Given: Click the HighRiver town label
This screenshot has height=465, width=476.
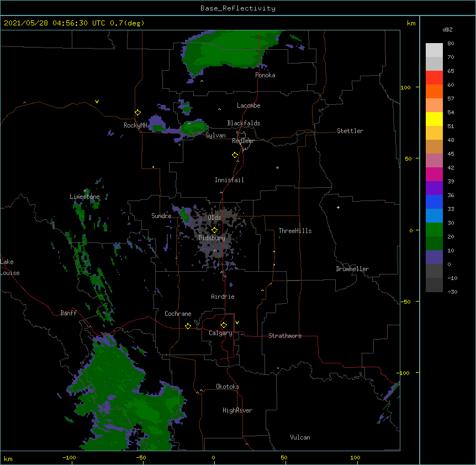Looking at the screenshot, I should click(237, 410).
